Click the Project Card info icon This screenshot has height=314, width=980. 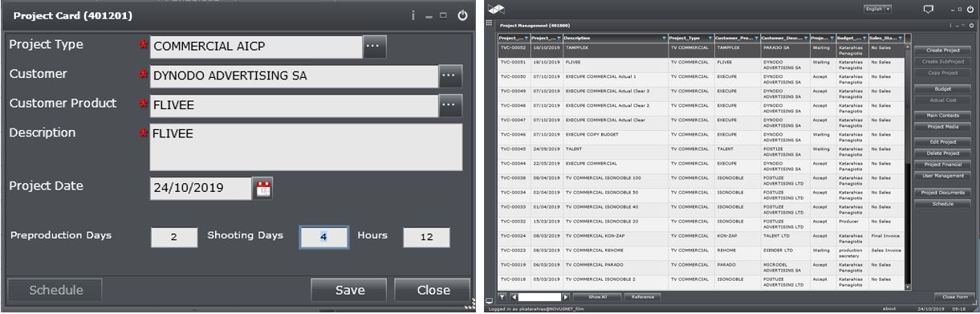coord(413,15)
